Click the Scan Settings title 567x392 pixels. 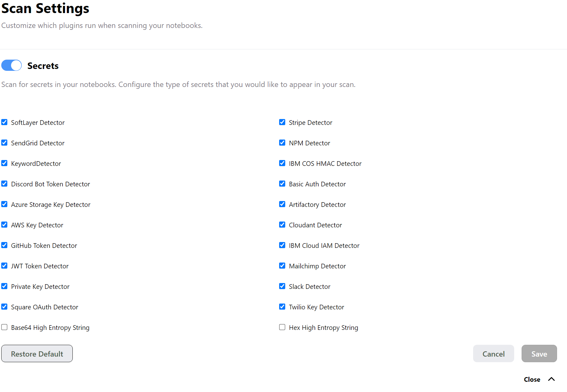point(45,8)
